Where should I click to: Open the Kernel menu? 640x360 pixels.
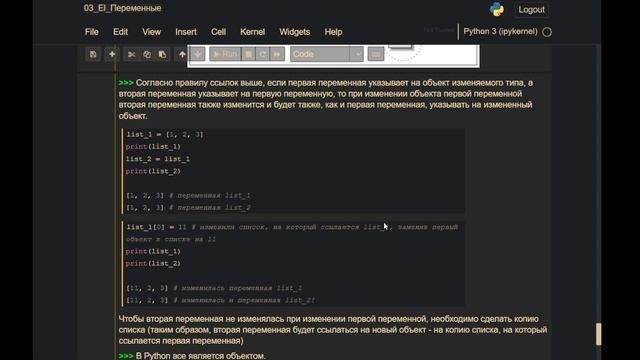[x=253, y=32]
